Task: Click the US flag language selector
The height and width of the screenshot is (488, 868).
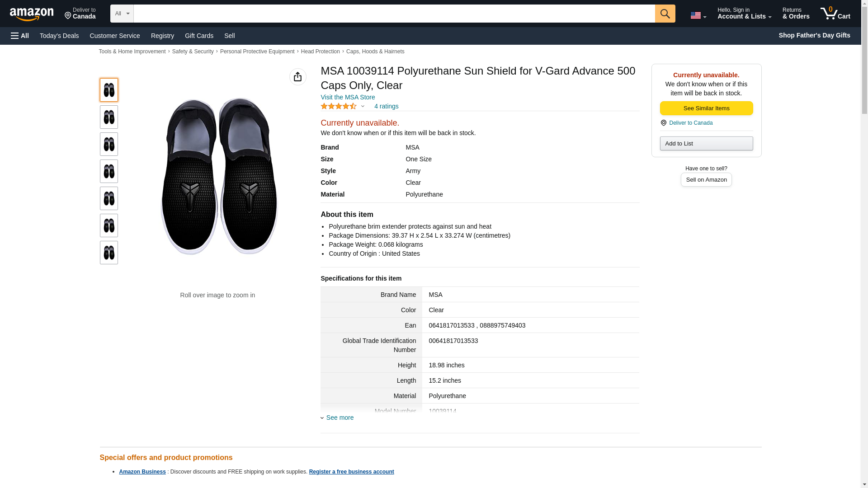Action: pos(698,15)
